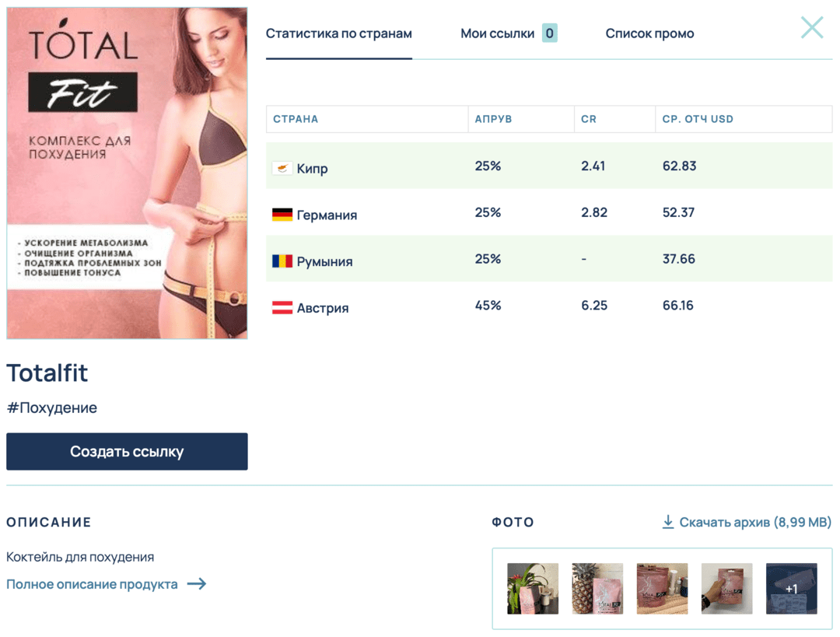This screenshot has height=637, width=840.
Task: Click the 45% approval value for Austria
Action: (x=488, y=306)
